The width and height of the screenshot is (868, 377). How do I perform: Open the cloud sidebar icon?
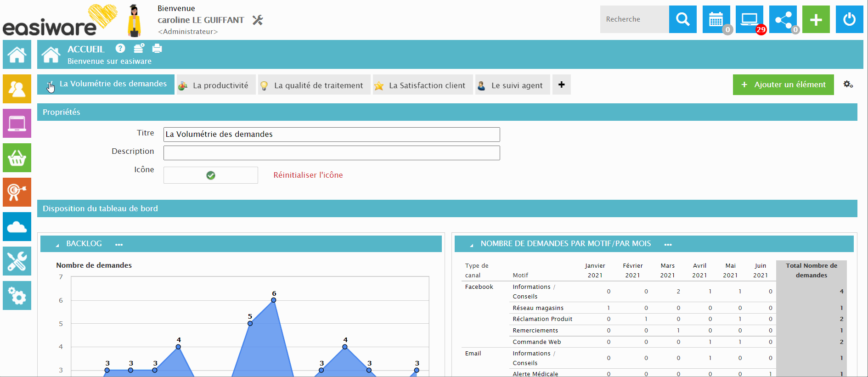coord(17,226)
